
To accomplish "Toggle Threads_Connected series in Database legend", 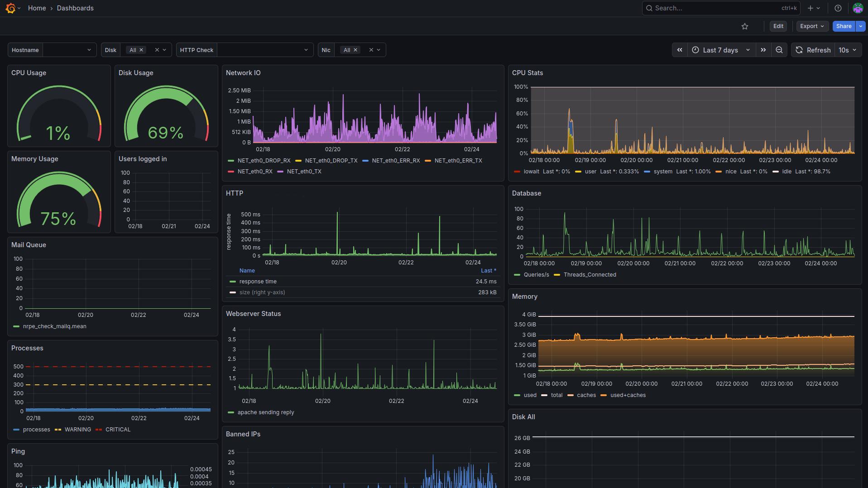I will coord(590,275).
